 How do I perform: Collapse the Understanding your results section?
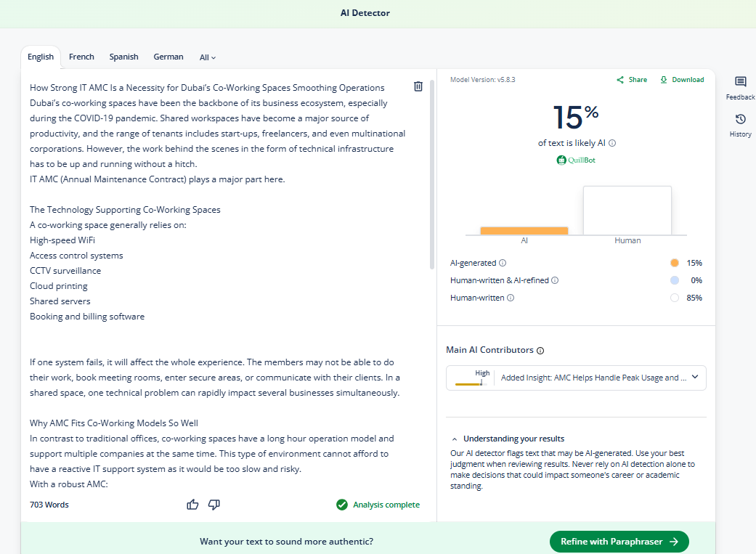pyautogui.click(x=455, y=439)
